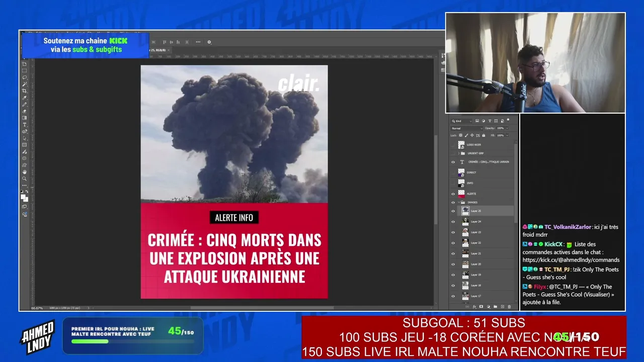Open the Opacity slider arrow
The height and width of the screenshot is (362, 644).
(506, 128)
